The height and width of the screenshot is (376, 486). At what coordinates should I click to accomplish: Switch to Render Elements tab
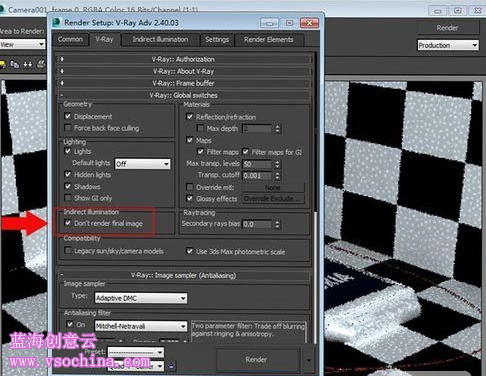[x=269, y=40]
